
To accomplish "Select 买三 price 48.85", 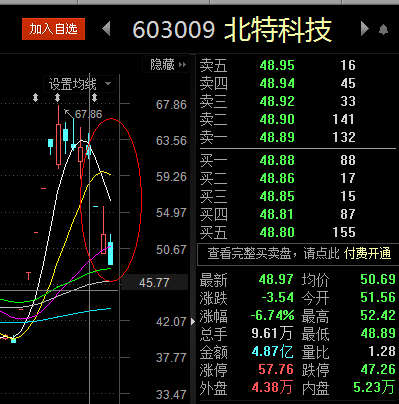I will tap(277, 196).
